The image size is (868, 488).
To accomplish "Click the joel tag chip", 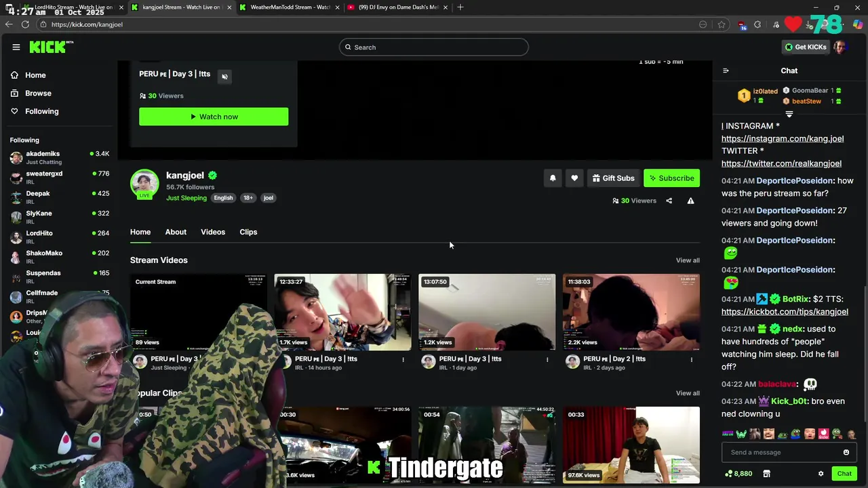I will 269,198.
